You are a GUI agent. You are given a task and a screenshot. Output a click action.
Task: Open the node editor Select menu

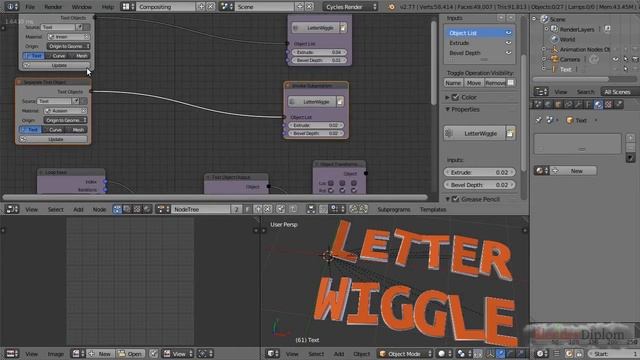(56, 209)
